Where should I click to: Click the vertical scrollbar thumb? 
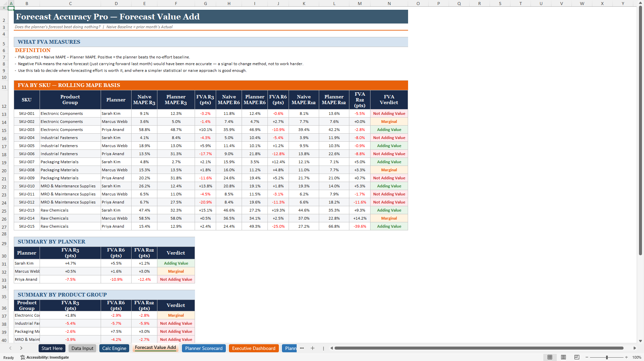pos(640,131)
